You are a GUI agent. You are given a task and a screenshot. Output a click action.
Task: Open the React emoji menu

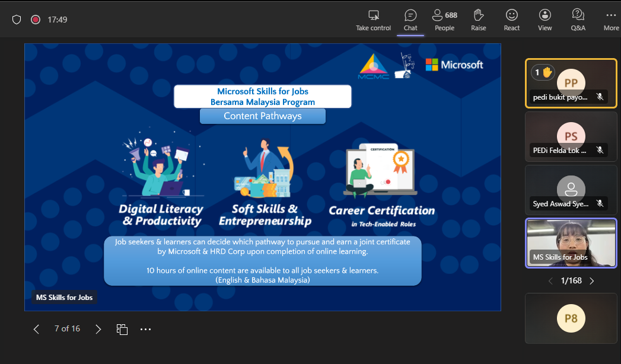511,20
